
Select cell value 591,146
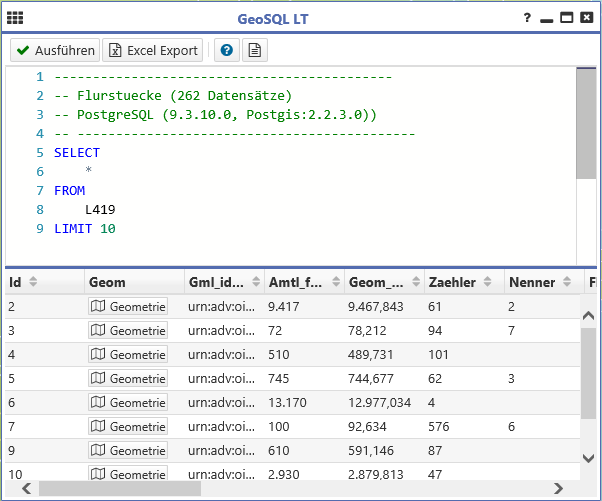(x=370, y=450)
